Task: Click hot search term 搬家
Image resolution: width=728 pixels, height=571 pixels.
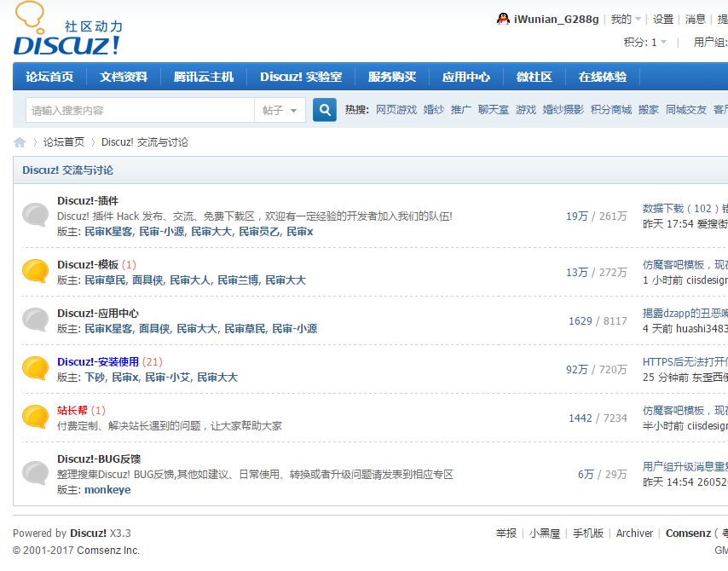Action: (649, 110)
